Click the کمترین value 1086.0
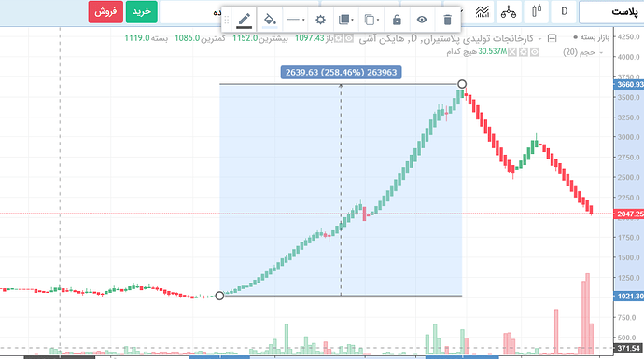644x359 pixels. point(188,38)
